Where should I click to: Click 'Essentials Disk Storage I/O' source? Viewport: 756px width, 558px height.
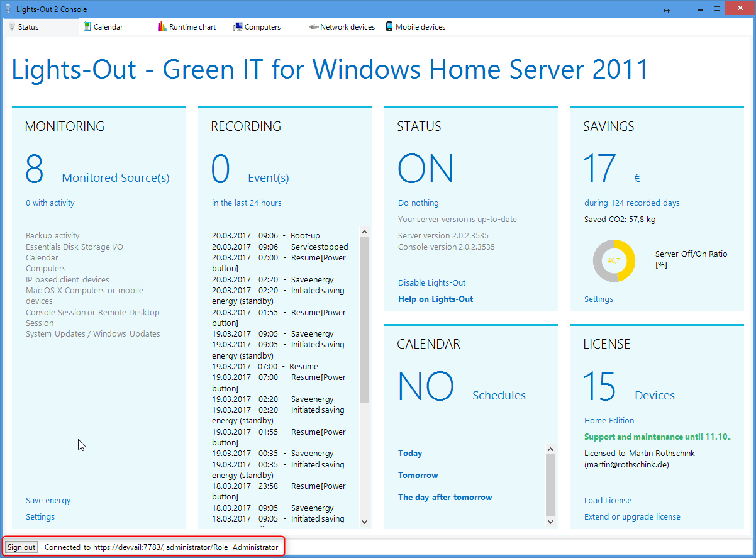pyautogui.click(x=74, y=247)
